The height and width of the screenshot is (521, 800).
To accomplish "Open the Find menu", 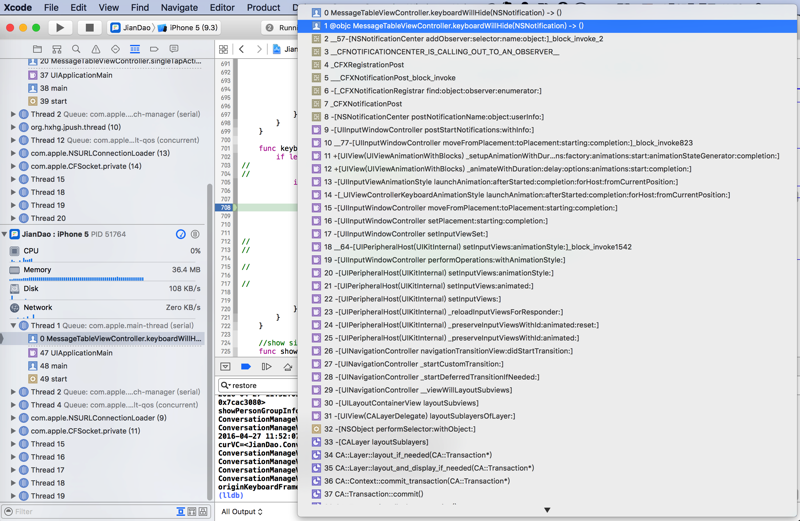I will point(140,8).
